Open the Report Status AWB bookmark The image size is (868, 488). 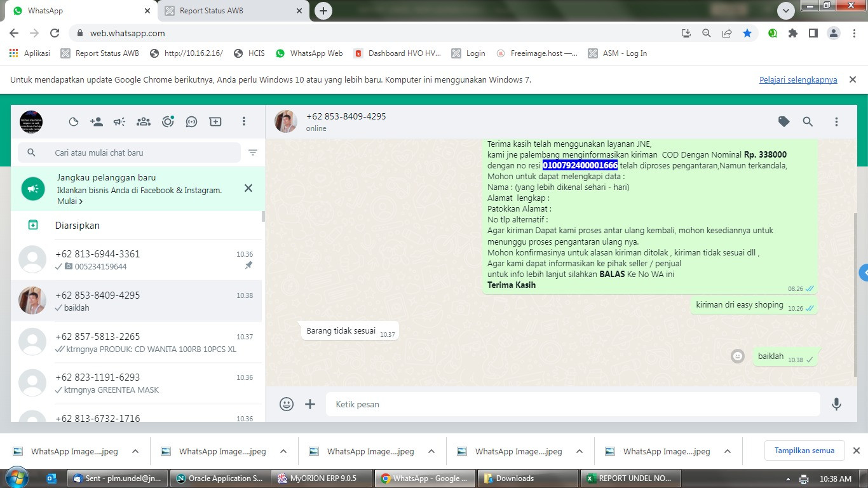click(100, 53)
